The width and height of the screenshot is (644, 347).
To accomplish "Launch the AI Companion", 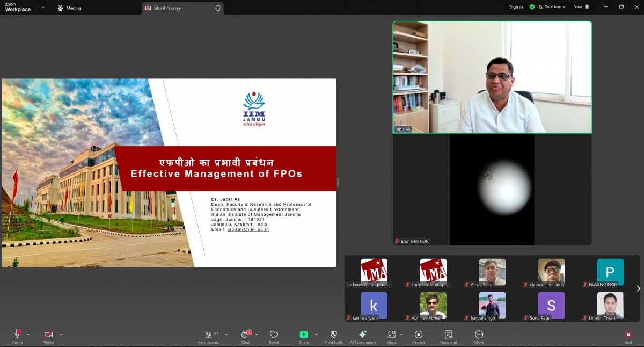I will tap(363, 335).
